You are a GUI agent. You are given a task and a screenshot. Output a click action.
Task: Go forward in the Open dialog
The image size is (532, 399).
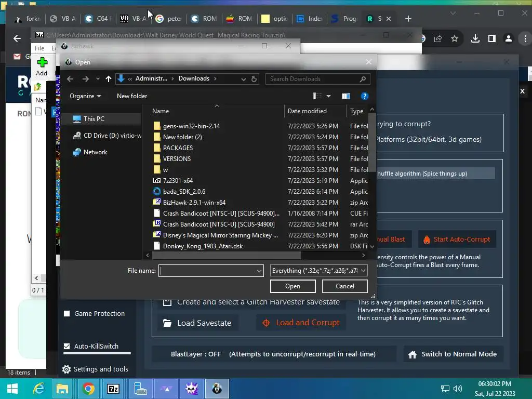[x=85, y=79]
